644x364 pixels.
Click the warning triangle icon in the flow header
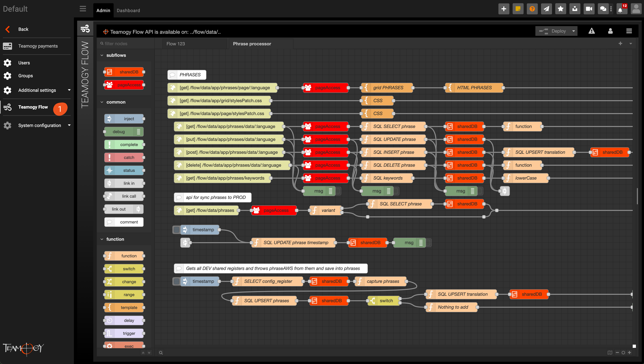tap(592, 31)
